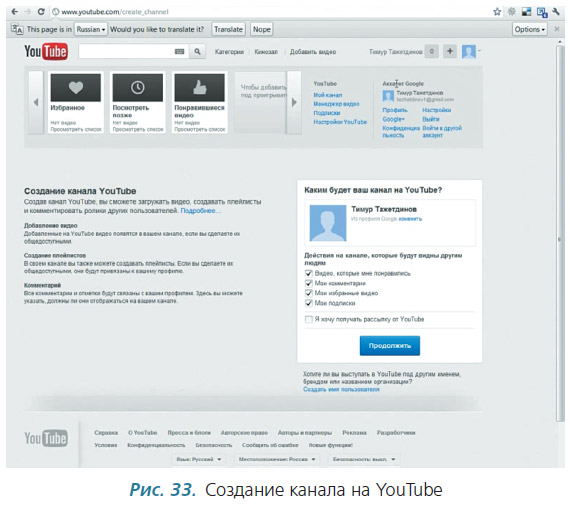This screenshot has height=506, width=570.
Task: Open YouTube home via header logo
Action: tap(46, 52)
